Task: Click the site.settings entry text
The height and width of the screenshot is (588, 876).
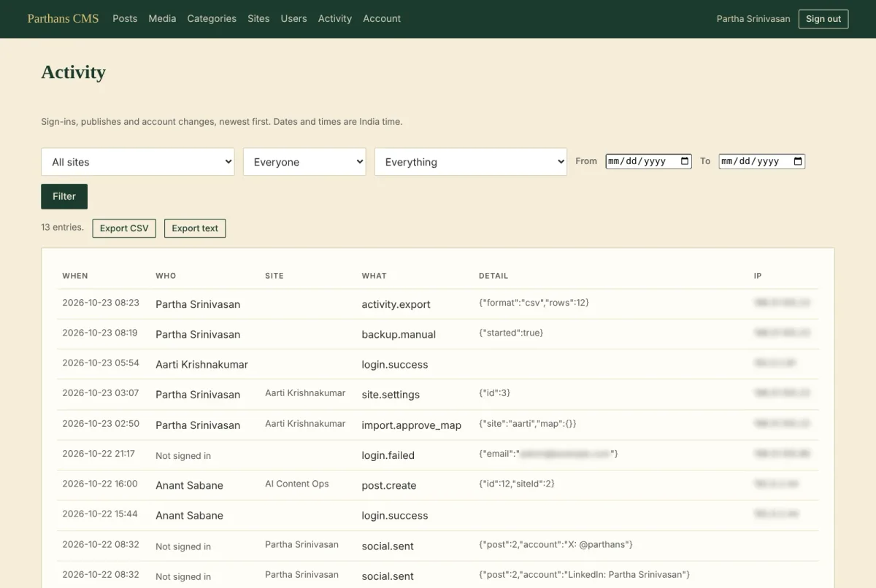Action: (391, 395)
